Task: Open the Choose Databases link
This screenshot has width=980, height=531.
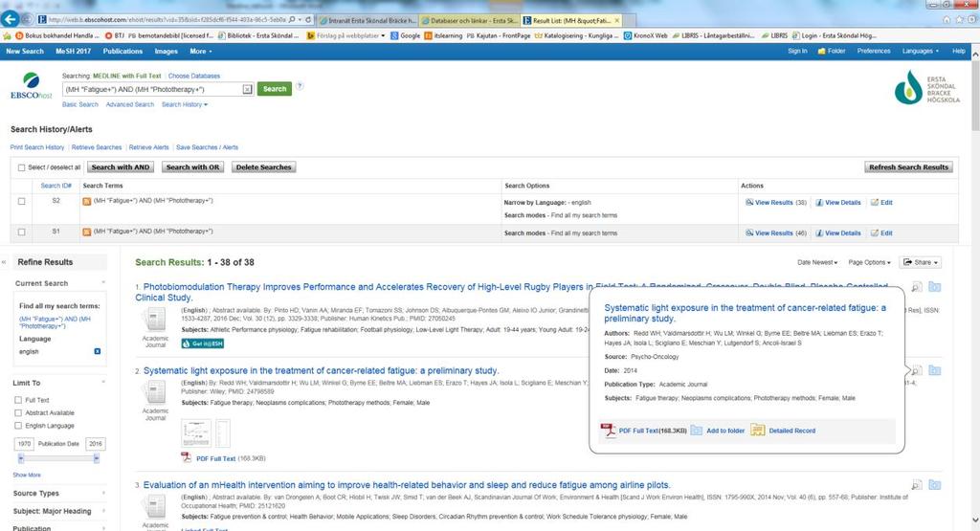Action: click(x=193, y=76)
